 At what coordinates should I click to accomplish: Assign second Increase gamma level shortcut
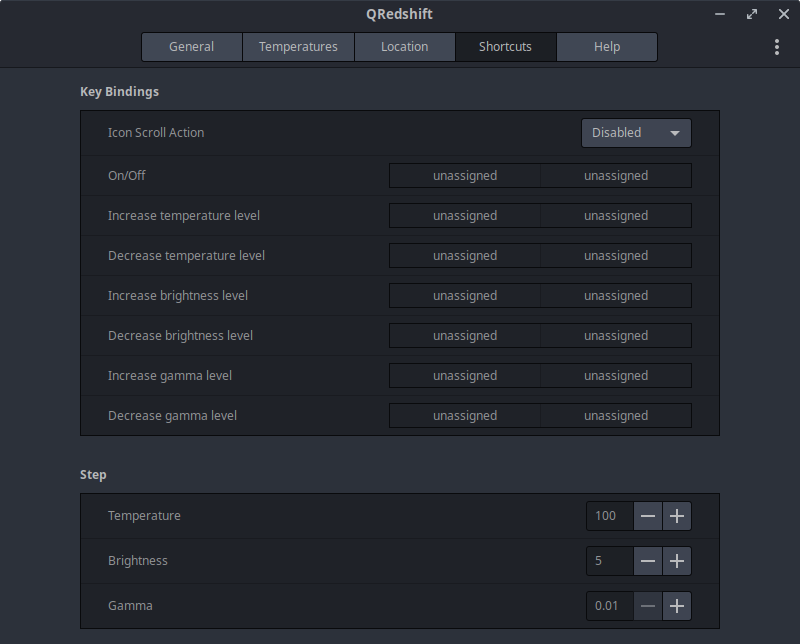(616, 376)
